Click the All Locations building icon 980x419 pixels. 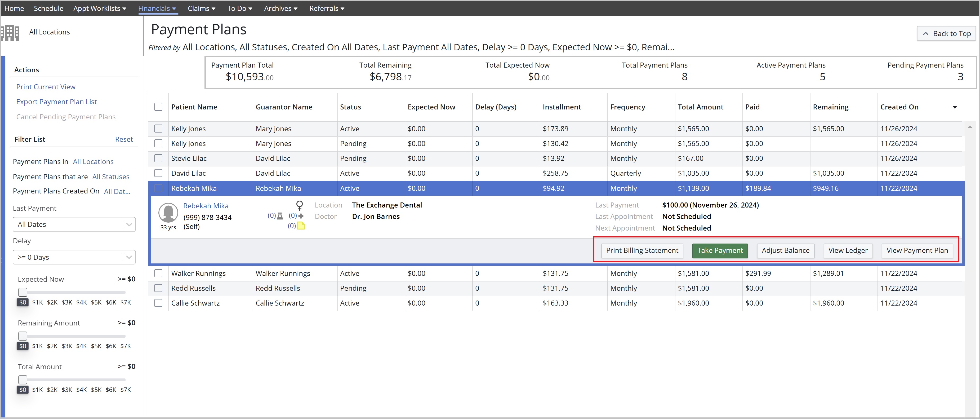pos(10,33)
